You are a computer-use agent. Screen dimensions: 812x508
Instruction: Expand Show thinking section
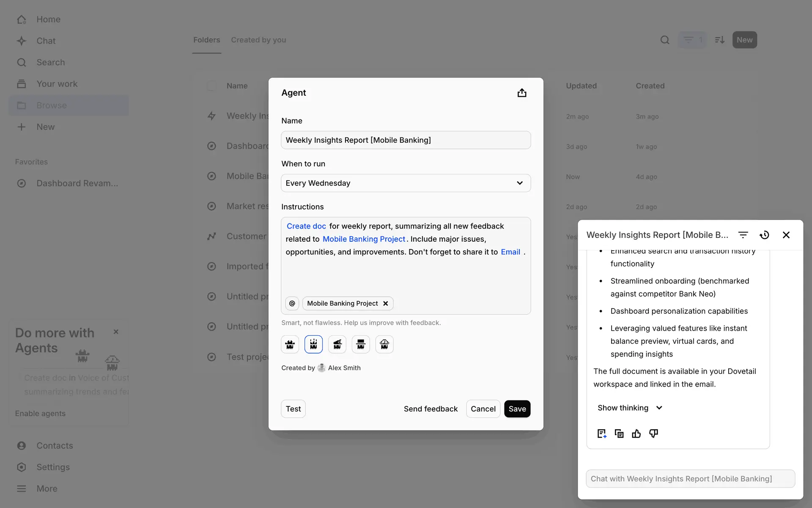click(x=629, y=408)
